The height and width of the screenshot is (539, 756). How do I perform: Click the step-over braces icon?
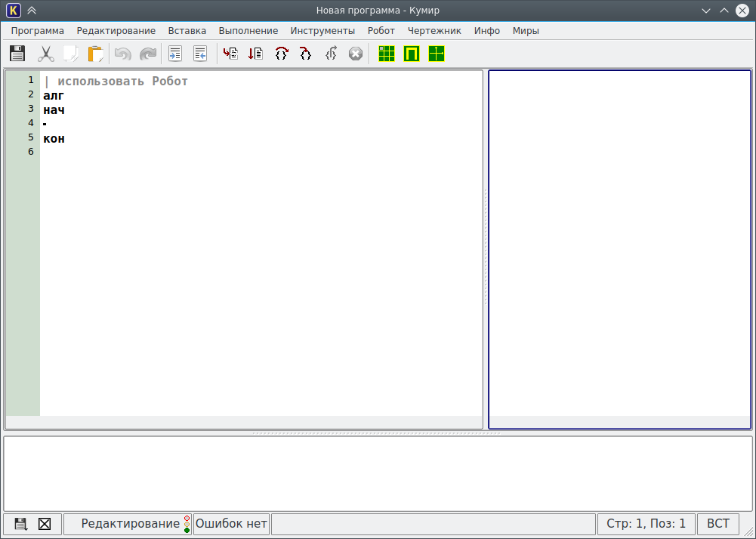(x=281, y=54)
